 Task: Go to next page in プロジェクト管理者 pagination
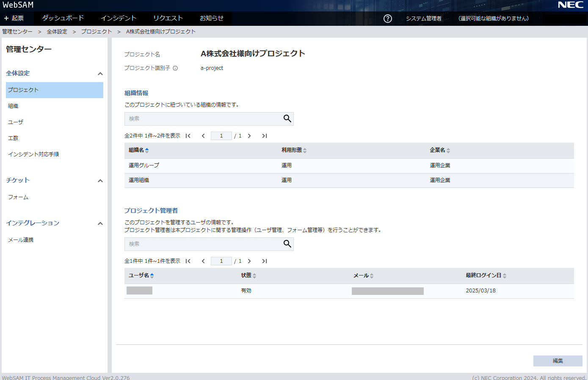click(249, 261)
